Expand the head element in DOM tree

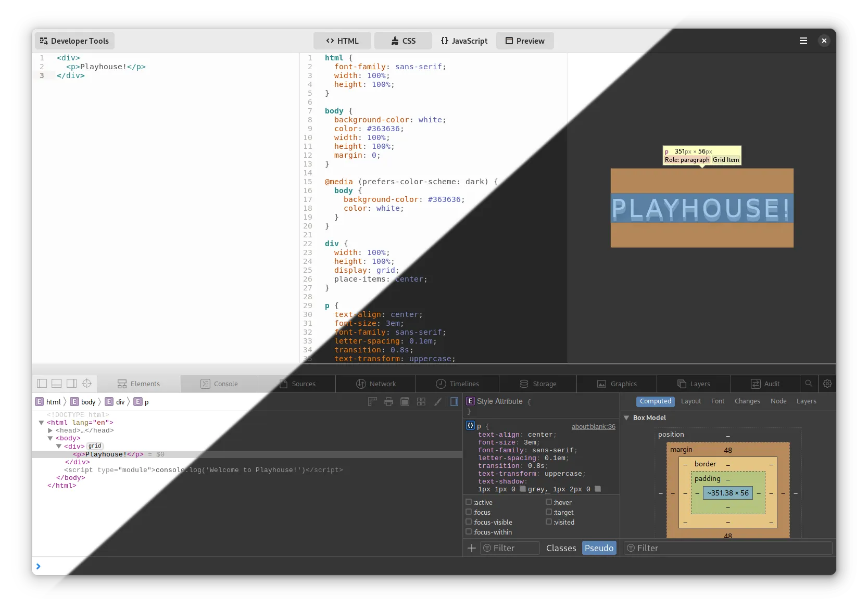(50, 430)
